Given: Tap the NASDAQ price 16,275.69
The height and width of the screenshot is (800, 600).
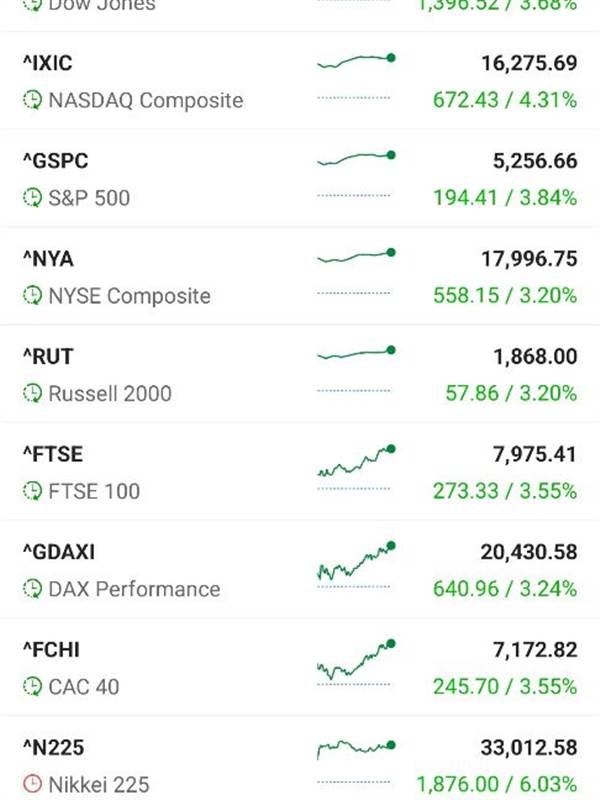Looking at the screenshot, I should point(529,63).
